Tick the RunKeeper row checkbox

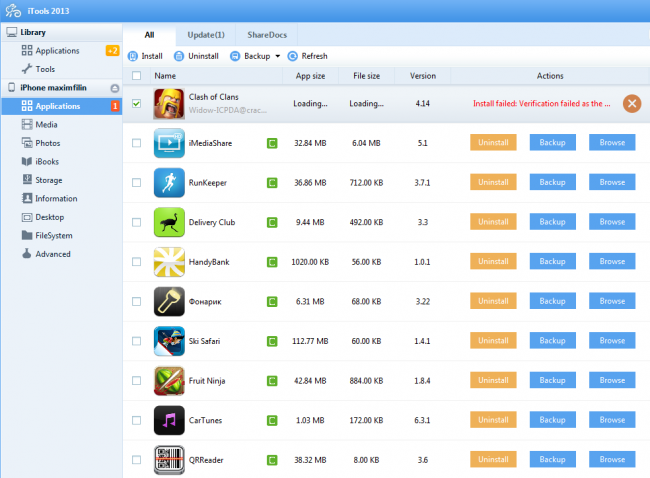click(136, 182)
